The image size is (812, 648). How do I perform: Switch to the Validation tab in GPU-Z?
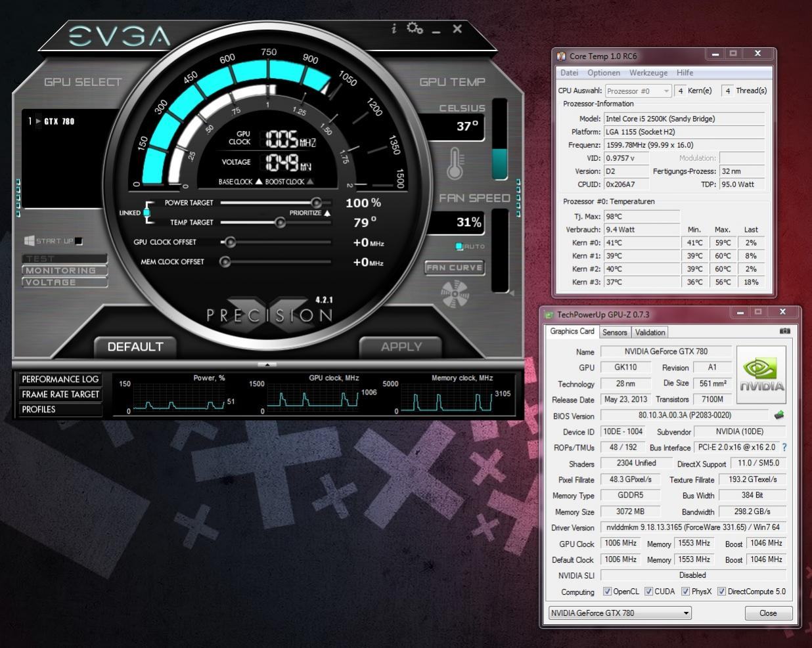[x=650, y=332]
